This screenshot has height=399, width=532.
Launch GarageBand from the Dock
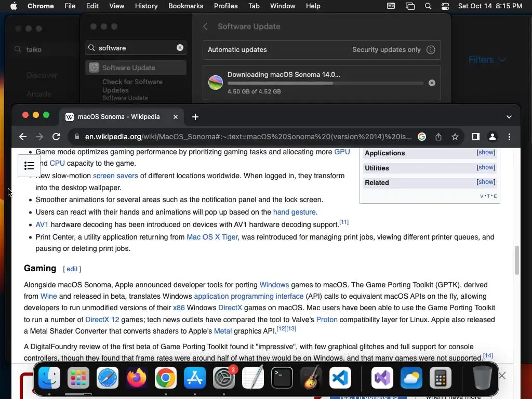311,378
